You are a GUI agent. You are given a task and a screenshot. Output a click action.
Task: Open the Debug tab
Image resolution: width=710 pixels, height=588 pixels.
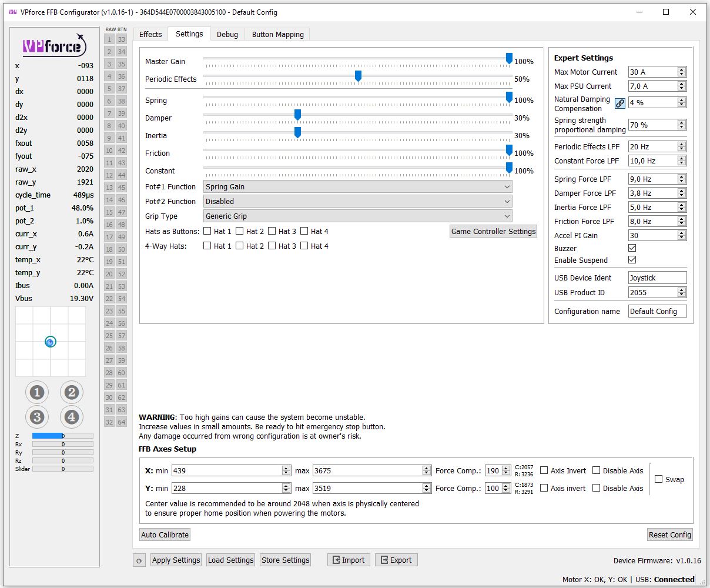point(227,34)
